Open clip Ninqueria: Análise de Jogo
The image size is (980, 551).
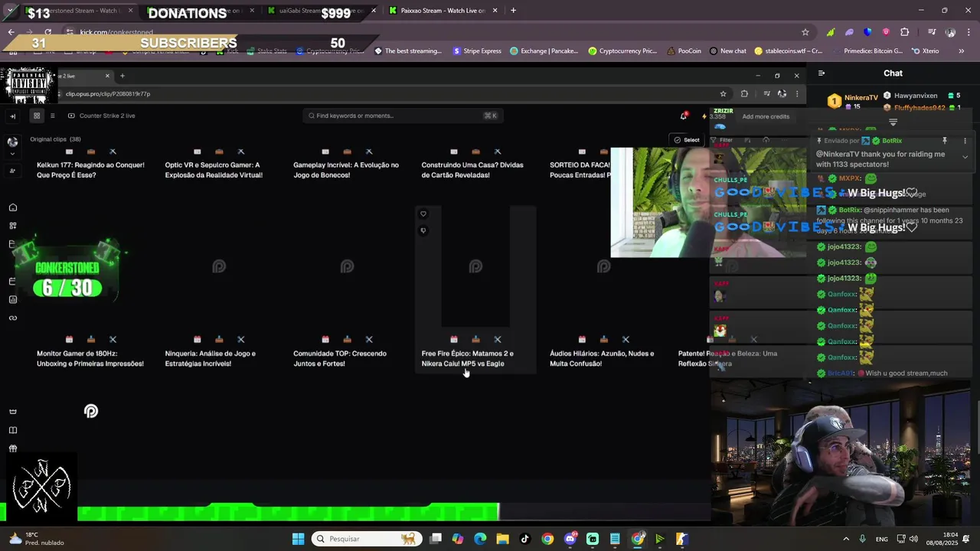[x=211, y=358]
